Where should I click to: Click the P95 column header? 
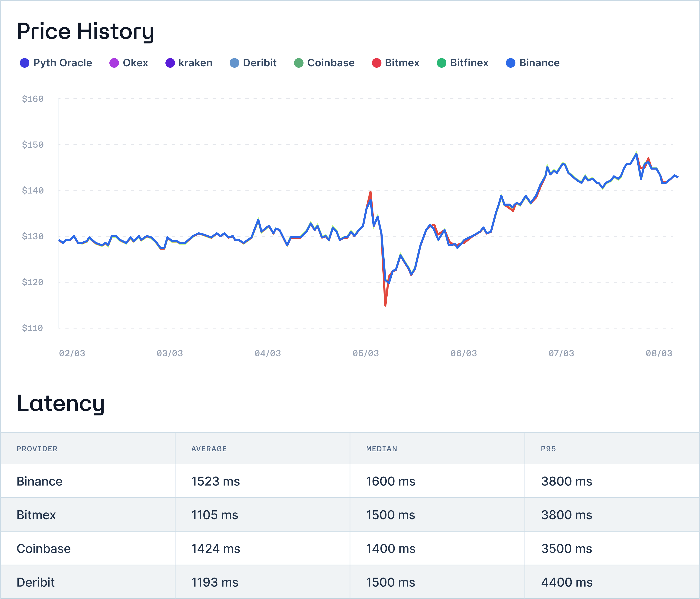[548, 449]
